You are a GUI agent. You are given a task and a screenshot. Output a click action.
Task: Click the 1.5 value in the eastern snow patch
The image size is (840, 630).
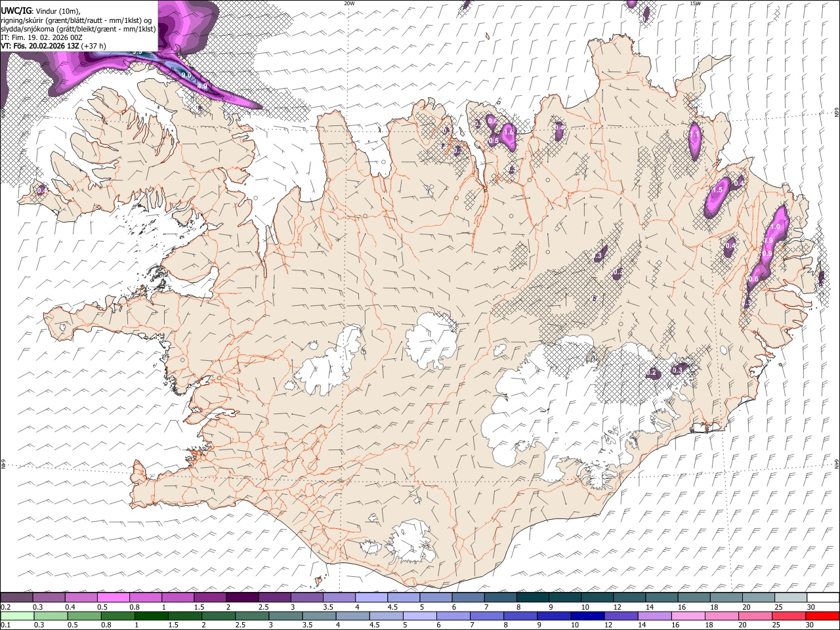(717, 190)
